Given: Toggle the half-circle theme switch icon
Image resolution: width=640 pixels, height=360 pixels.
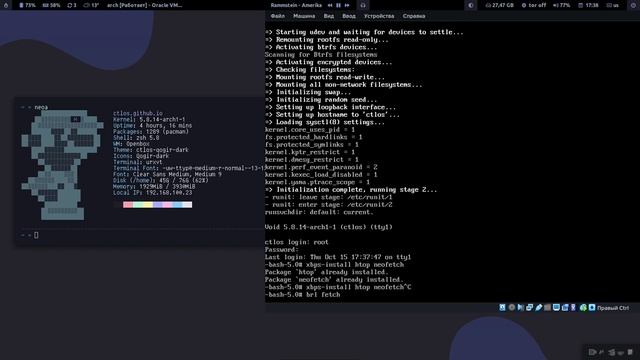Looking at the screenshot, I should (x=471, y=5).
